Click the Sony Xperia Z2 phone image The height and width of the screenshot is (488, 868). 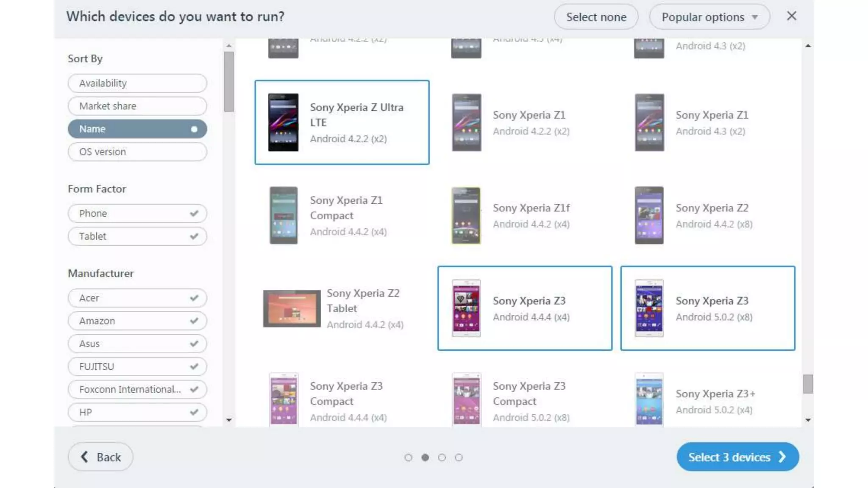649,216
